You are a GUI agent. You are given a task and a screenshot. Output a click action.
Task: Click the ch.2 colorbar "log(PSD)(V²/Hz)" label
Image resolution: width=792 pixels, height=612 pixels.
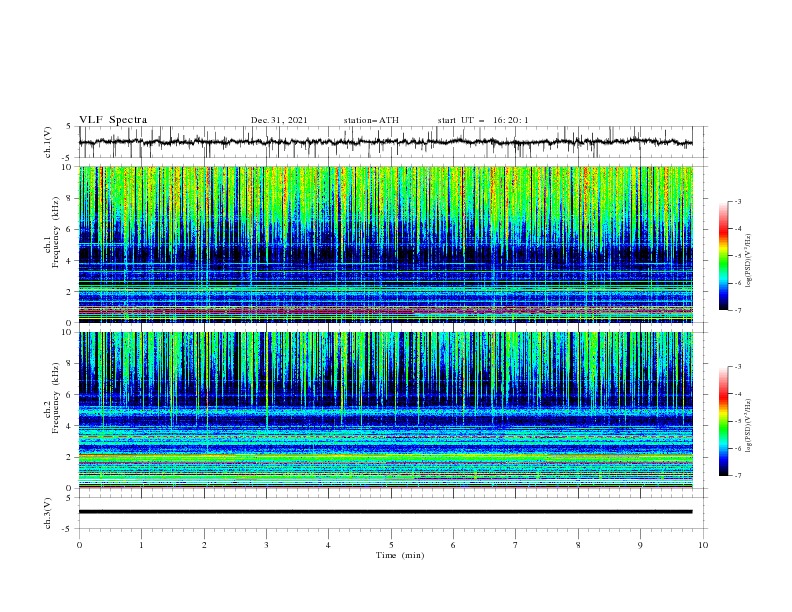tap(749, 426)
